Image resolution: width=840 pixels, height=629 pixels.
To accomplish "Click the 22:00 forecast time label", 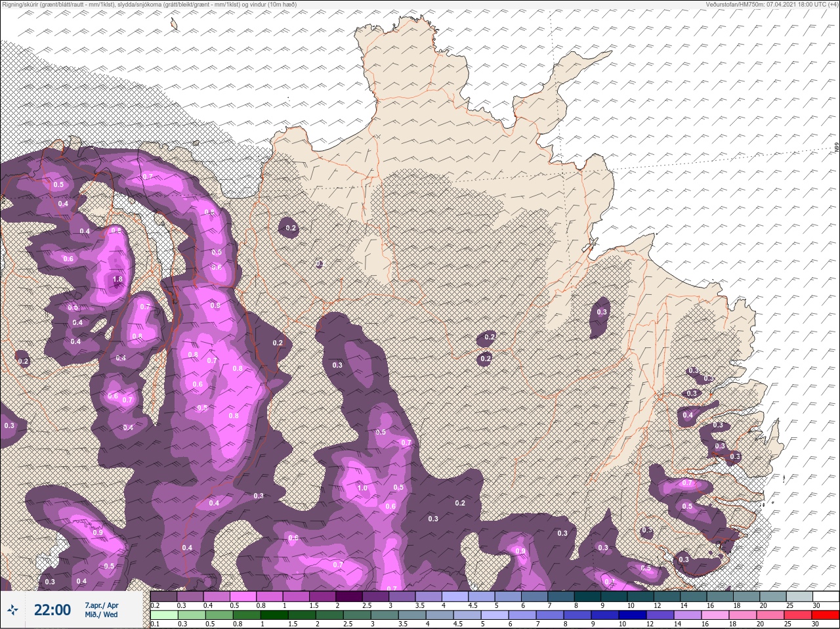I will pos(52,610).
